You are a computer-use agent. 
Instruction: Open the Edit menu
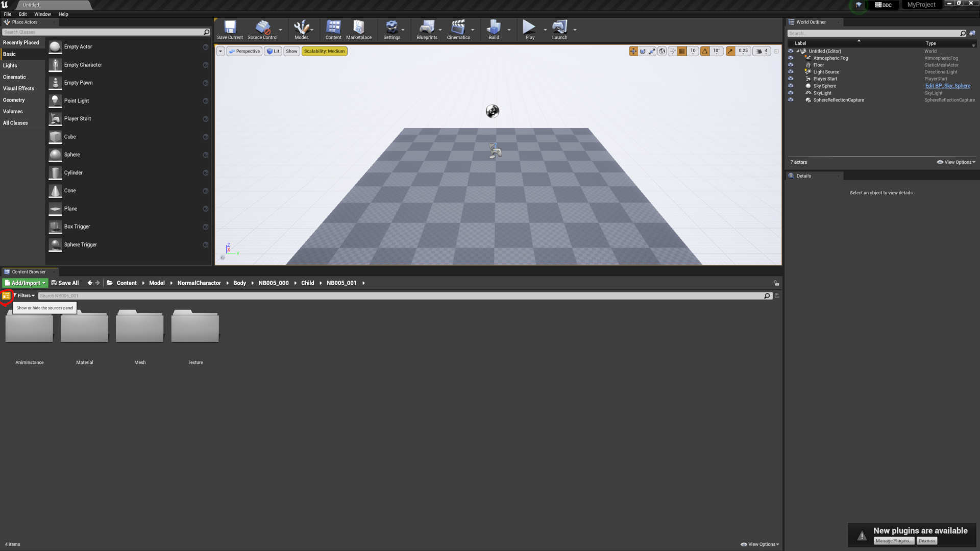click(x=22, y=14)
